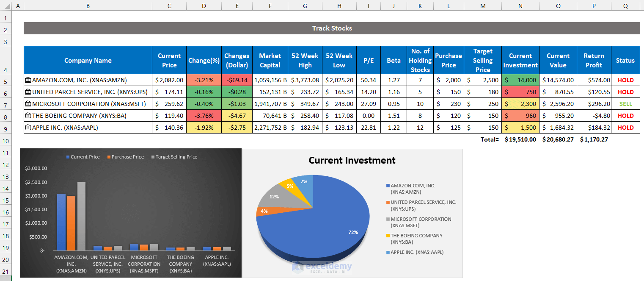Select market capital cell 1,941,707 B
The width and height of the screenshot is (644, 281).
click(270, 104)
